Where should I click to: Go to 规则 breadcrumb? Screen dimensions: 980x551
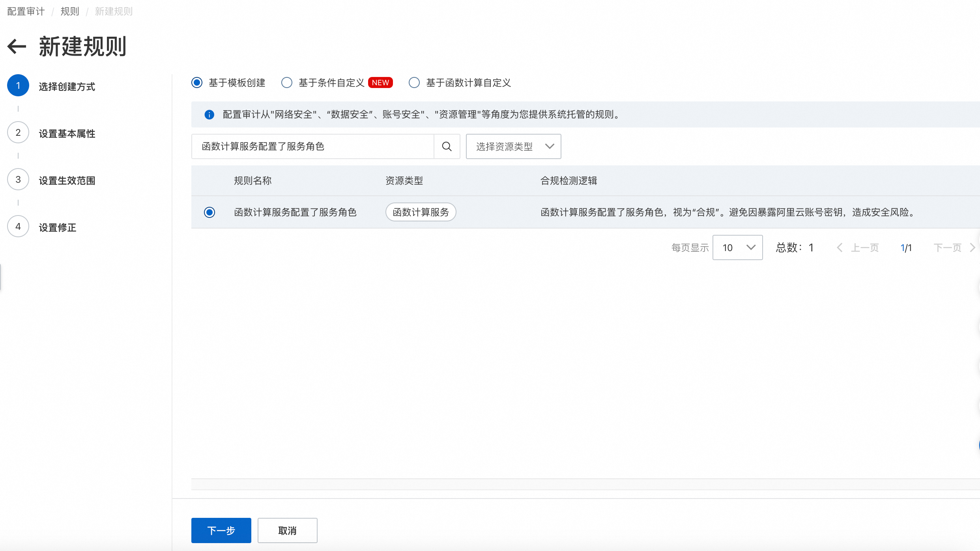pos(70,11)
